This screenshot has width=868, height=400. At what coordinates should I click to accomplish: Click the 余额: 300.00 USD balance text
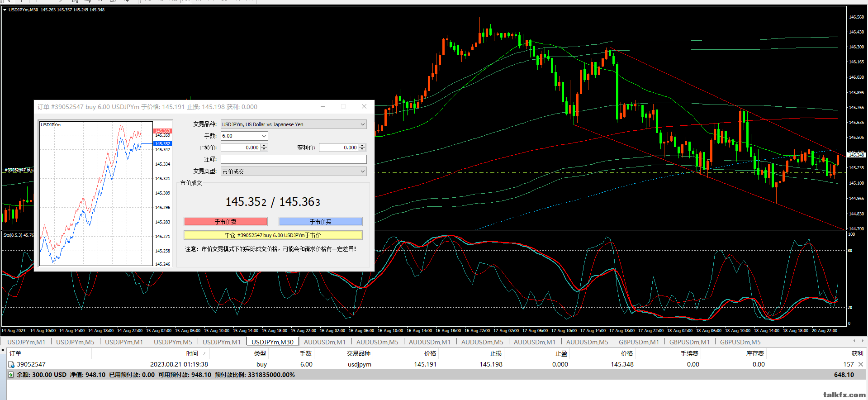point(42,375)
